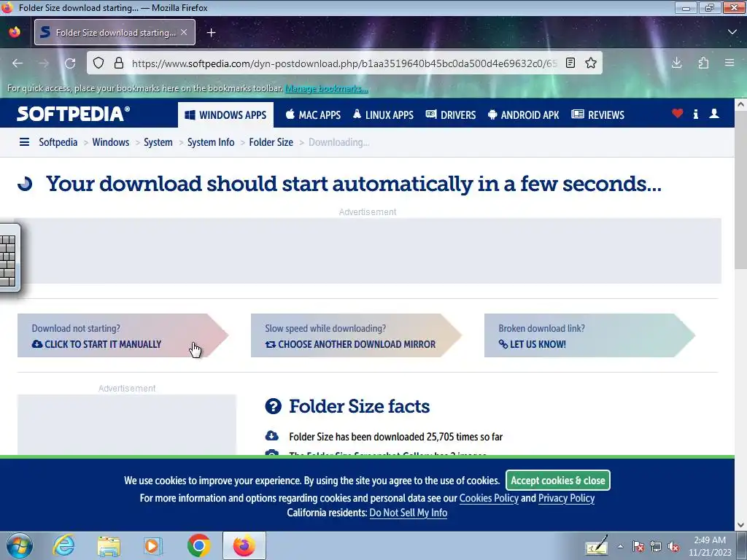Open the Do Not Sell My Info link
Screen dimensions: 747x560
click(x=409, y=513)
